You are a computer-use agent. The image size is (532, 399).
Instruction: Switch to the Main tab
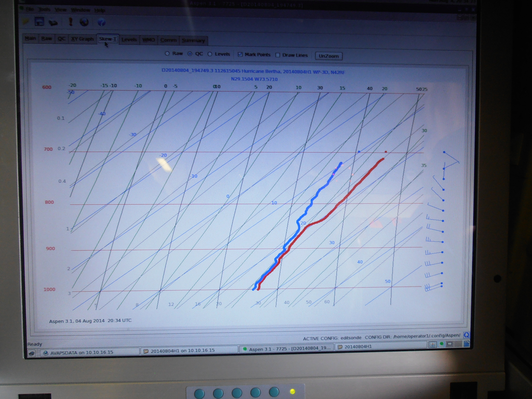coord(30,38)
